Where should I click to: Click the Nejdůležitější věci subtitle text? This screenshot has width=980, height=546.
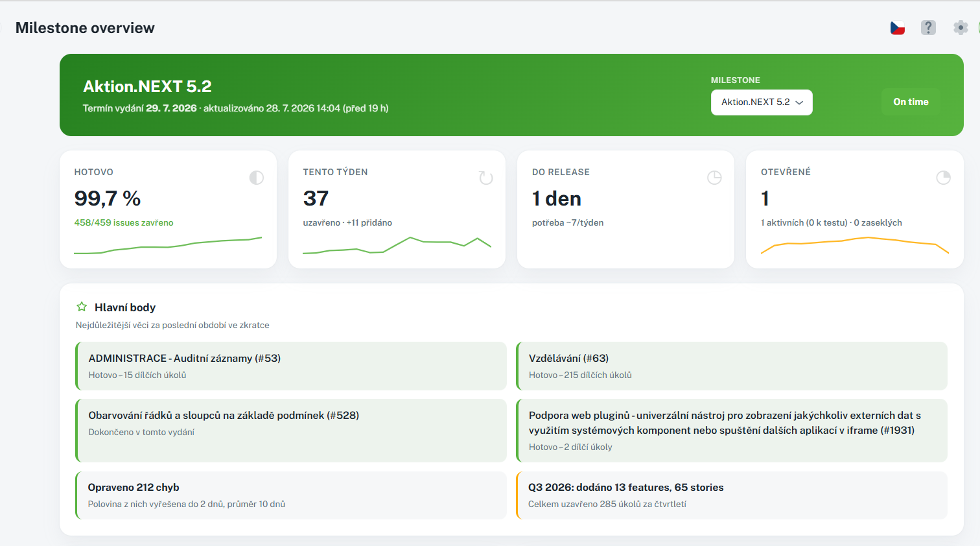click(x=172, y=325)
